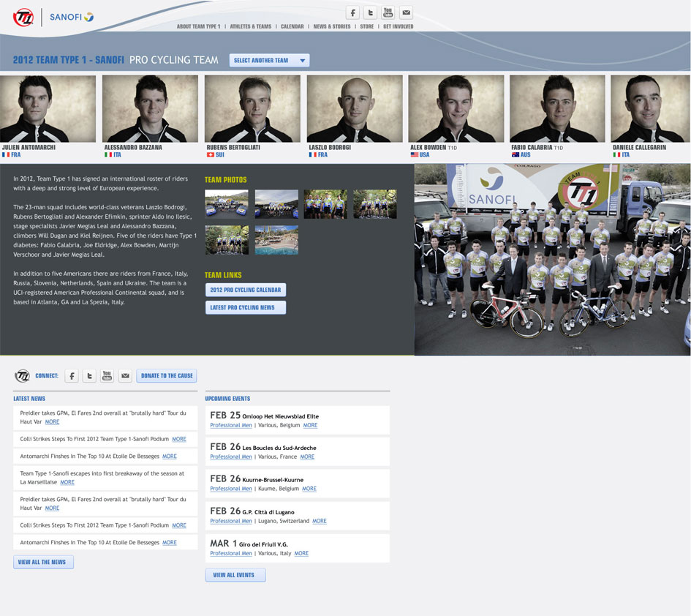Click MORE on La Marseillaise breakaway story
This screenshot has height=616, width=691.
click(67, 482)
